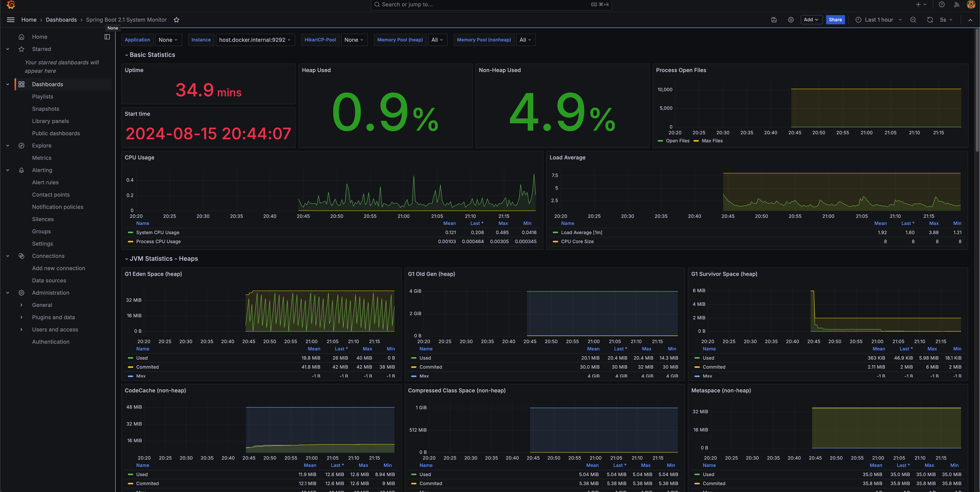This screenshot has height=492, width=980.
Task: Select Data sources in the sidebar
Action: click(x=49, y=281)
